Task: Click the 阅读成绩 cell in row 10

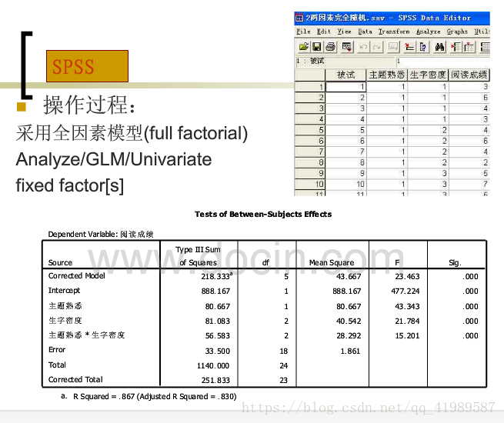Action: (469, 184)
